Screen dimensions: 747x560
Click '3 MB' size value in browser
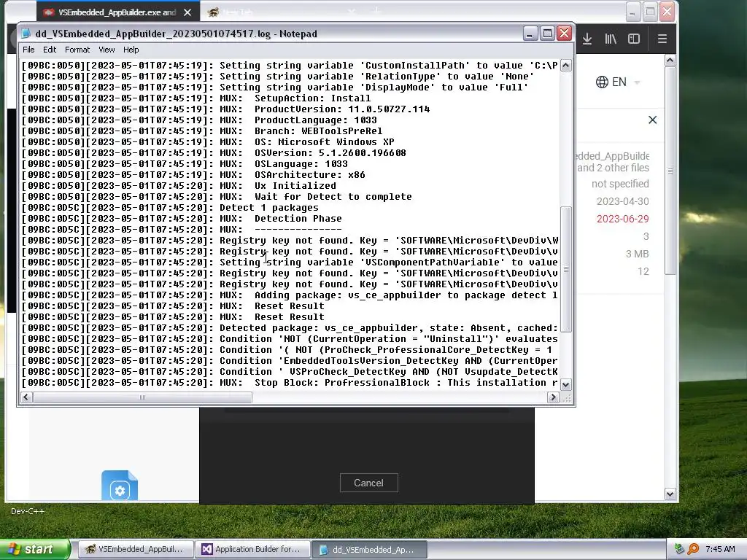pos(637,254)
